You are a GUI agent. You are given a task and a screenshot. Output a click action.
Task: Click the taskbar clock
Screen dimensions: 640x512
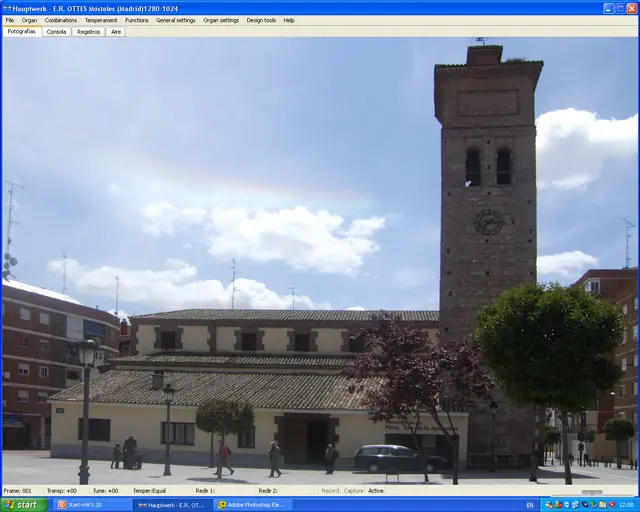point(625,505)
